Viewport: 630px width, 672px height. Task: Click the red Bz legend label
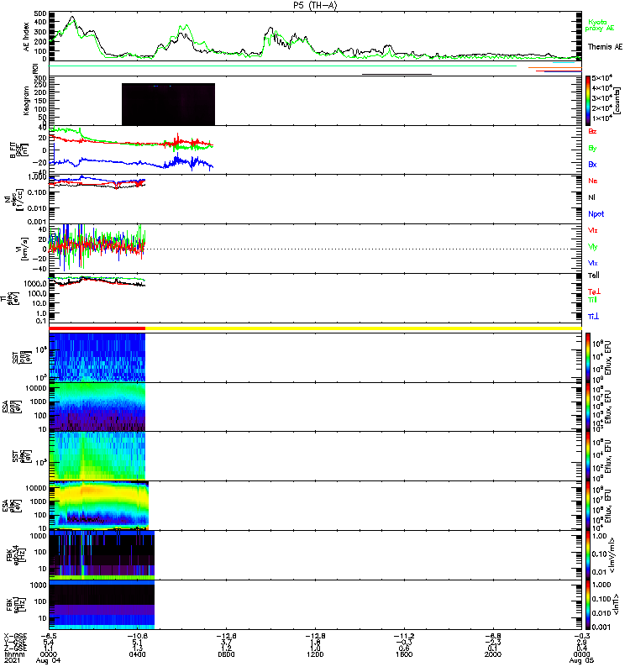592,132
